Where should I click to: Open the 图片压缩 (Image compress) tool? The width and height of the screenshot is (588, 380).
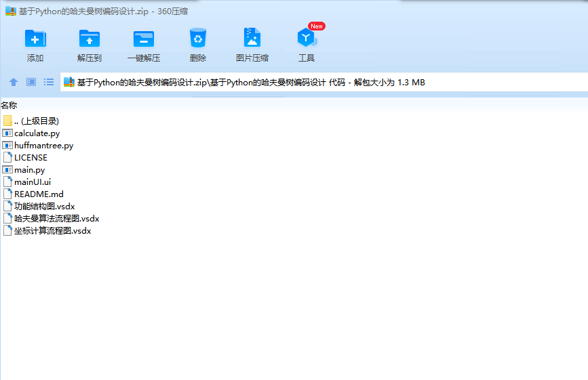pyautogui.click(x=252, y=37)
